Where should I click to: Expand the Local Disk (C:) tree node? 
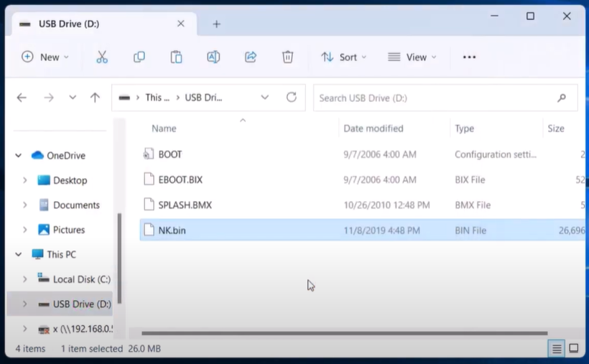[x=25, y=279]
